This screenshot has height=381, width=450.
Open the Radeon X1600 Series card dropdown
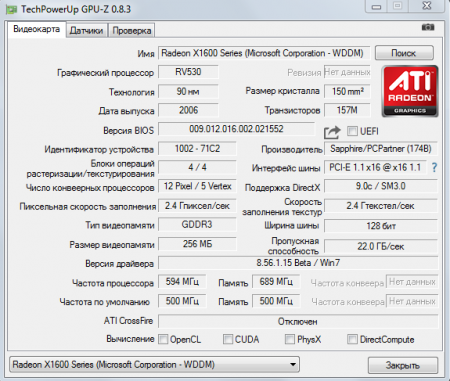pyautogui.click(x=154, y=365)
